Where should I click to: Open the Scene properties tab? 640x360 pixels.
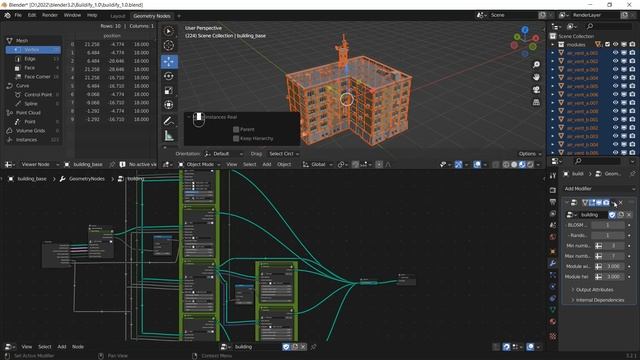(553, 225)
